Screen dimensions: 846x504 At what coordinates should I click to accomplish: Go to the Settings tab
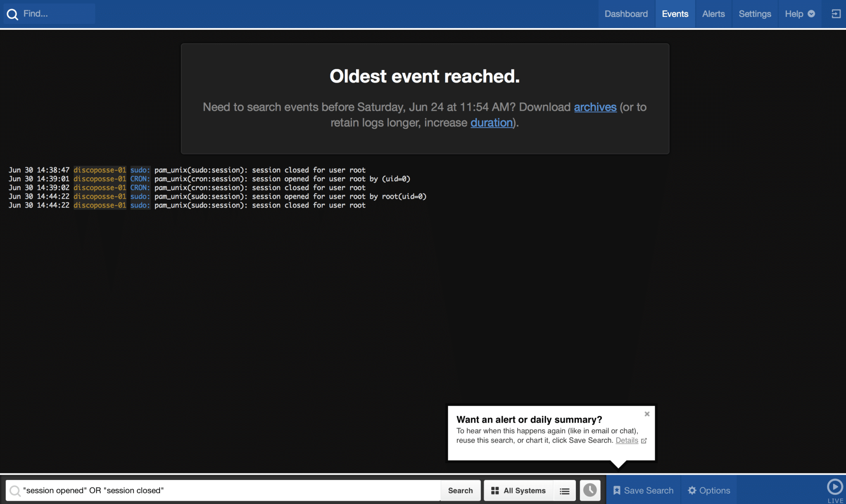pyautogui.click(x=754, y=14)
